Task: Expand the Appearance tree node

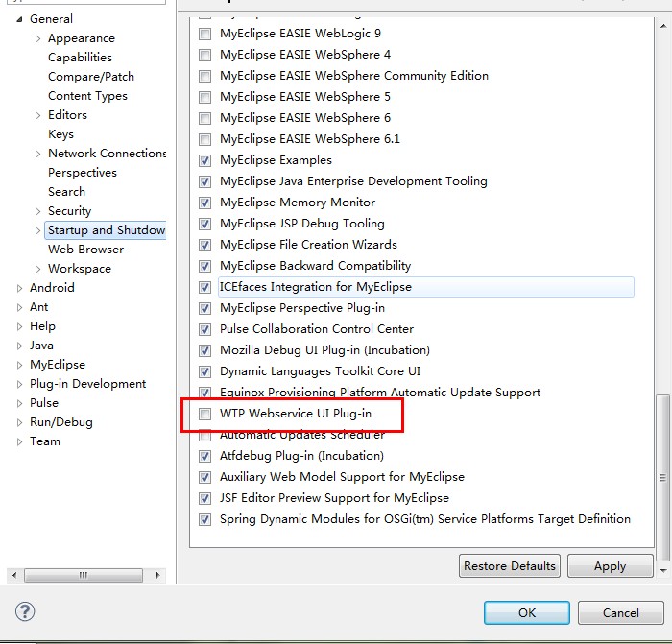Action: coord(37,38)
